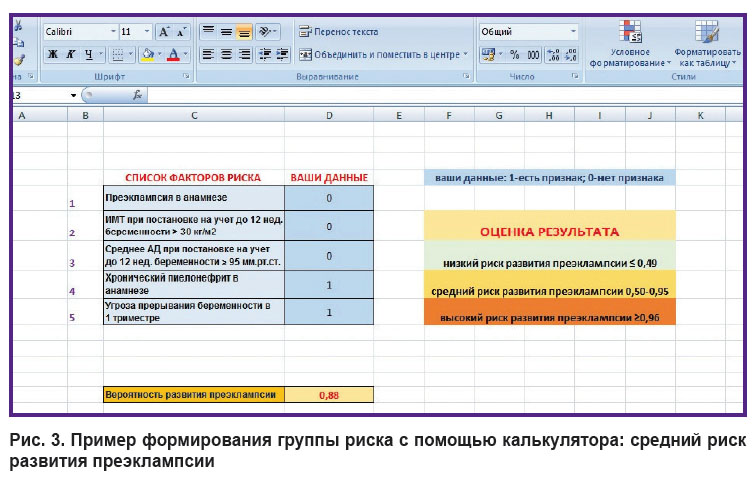Viewport: 756px width, 480px height.
Task: Decrease decimal places
Action: coord(571,54)
